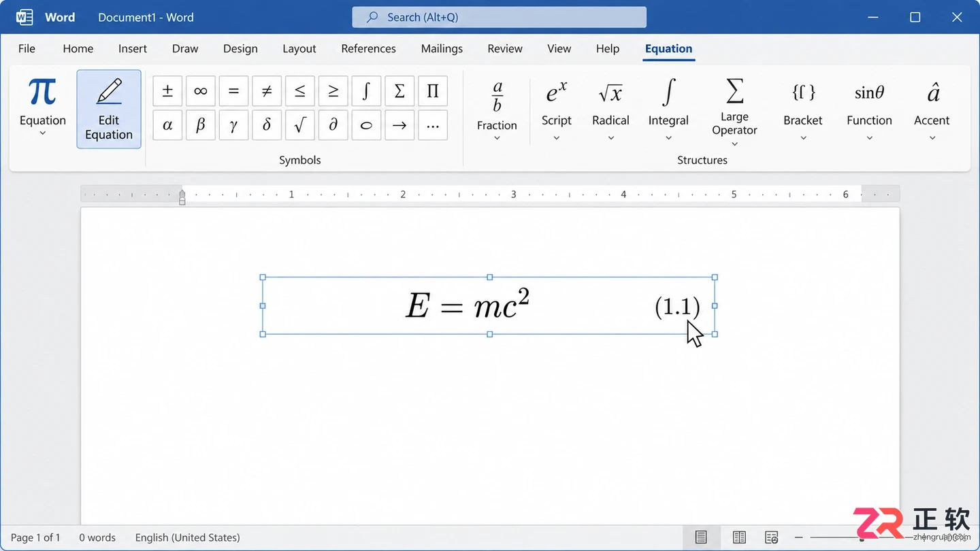The height and width of the screenshot is (551, 980).
Task: Insert the not-equal symbol
Action: coord(267,91)
